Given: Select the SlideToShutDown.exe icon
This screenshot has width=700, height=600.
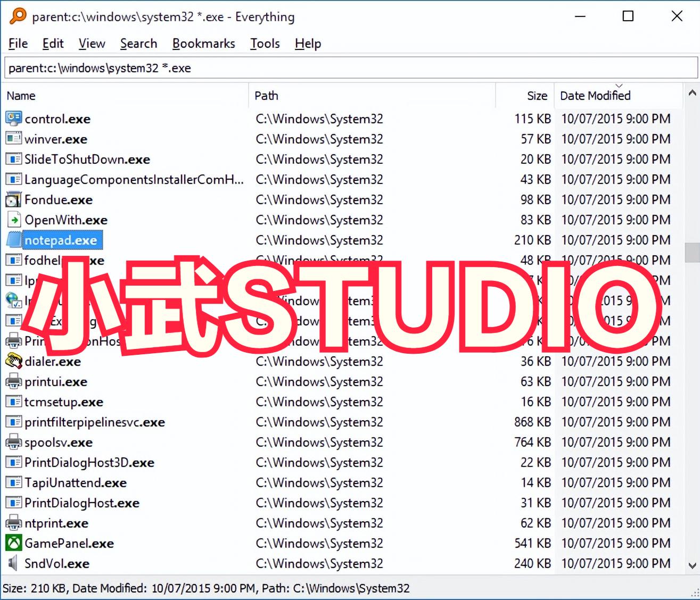Looking at the screenshot, I should 13,159.
